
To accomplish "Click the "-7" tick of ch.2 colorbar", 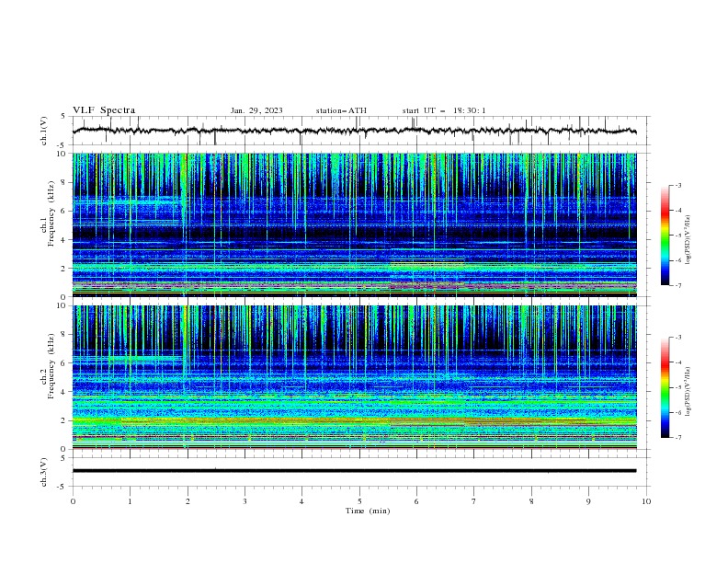I will tap(678, 438).
